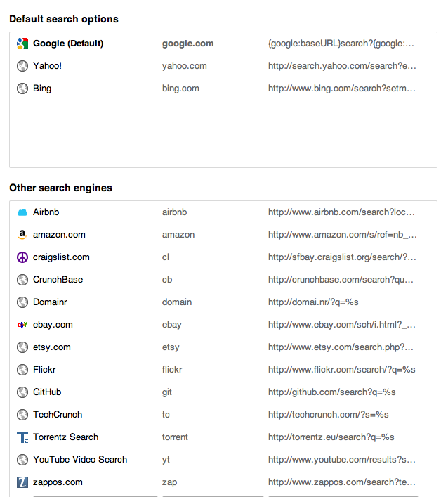Click the 'tc' keyword for TechCrunch
448x497 pixels.
coord(166,415)
